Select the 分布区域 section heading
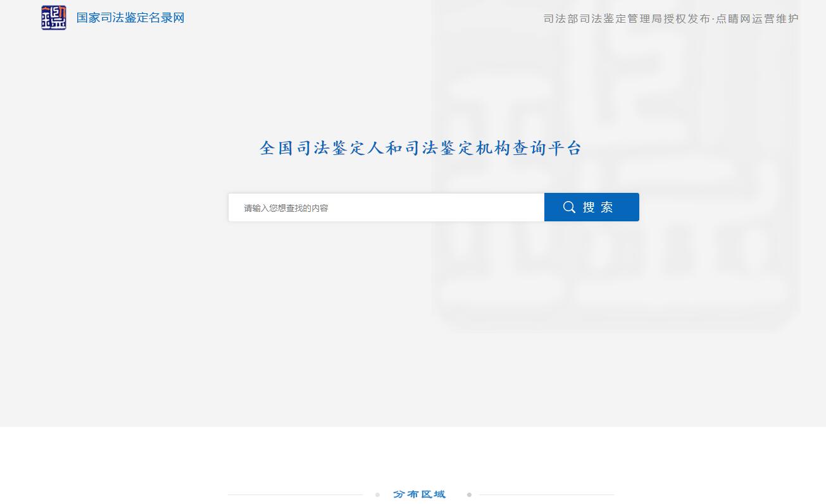The image size is (826, 504). [x=420, y=495]
